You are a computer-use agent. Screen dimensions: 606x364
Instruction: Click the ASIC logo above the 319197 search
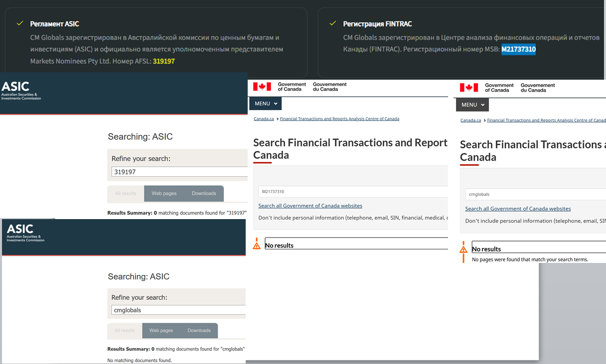(x=21, y=91)
